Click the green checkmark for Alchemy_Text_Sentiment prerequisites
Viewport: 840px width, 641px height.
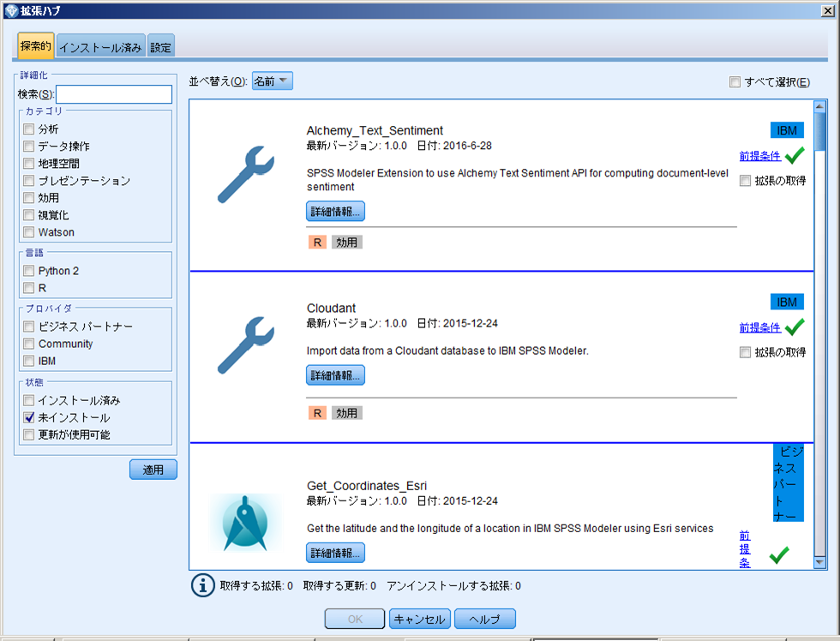(795, 155)
